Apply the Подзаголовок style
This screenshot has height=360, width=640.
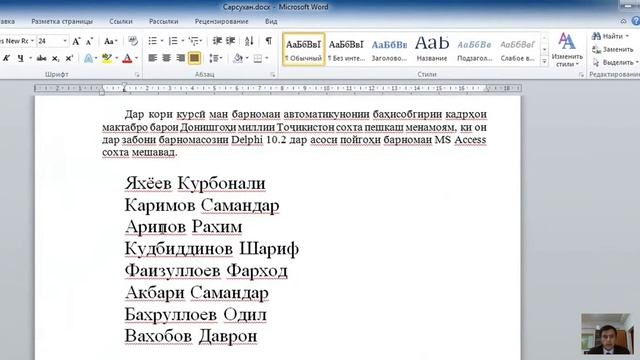pos(474,50)
